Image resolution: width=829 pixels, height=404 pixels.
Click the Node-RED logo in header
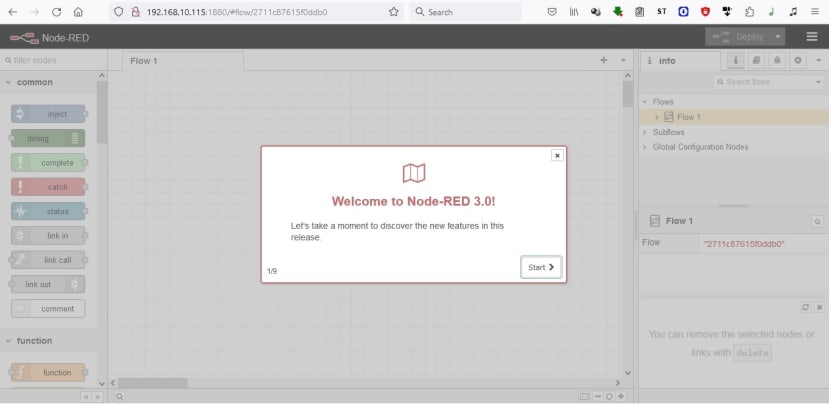point(49,38)
